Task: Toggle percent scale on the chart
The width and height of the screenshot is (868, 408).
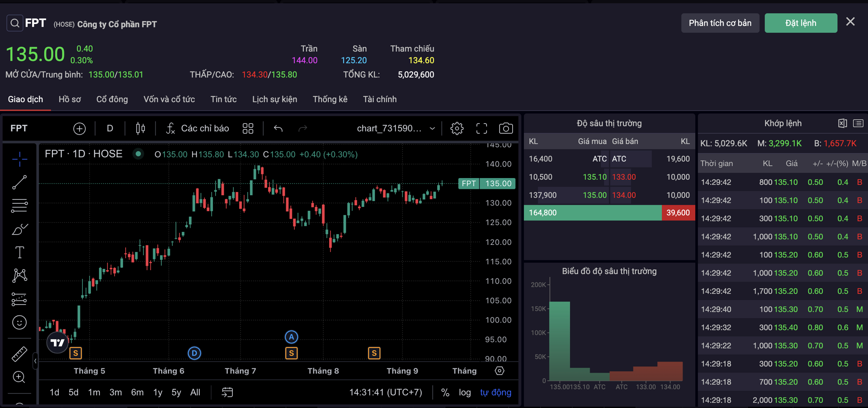Action: click(x=445, y=393)
